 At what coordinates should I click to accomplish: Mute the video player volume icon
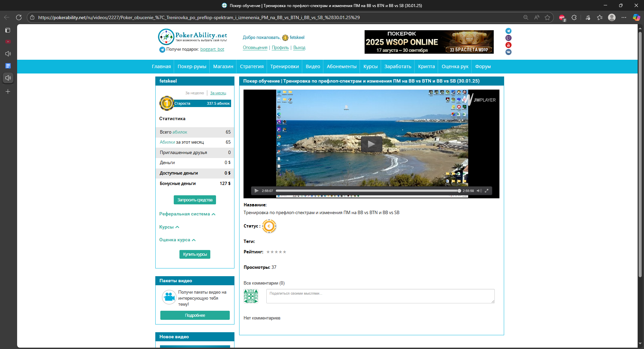[479, 191]
